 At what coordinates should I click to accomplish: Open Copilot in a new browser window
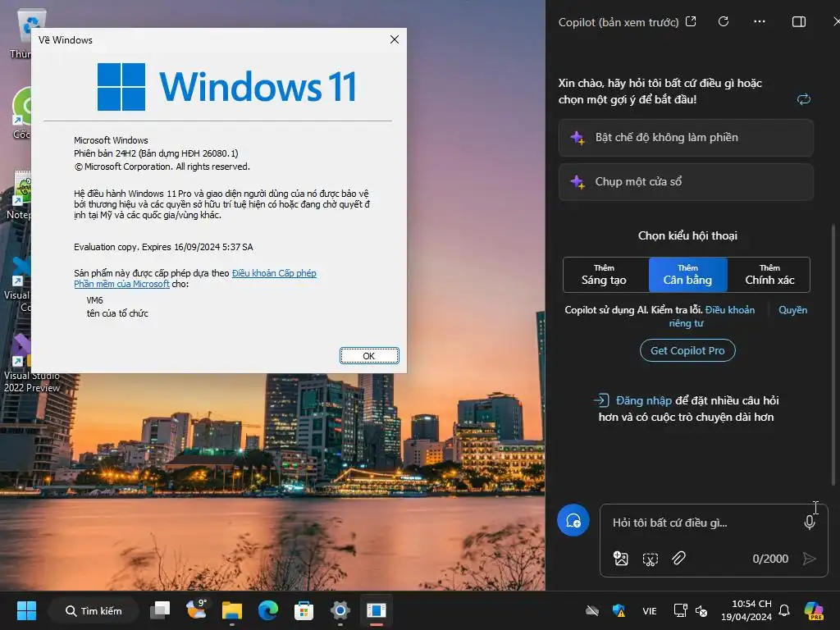pyautogui.click(x=691, y=21)
